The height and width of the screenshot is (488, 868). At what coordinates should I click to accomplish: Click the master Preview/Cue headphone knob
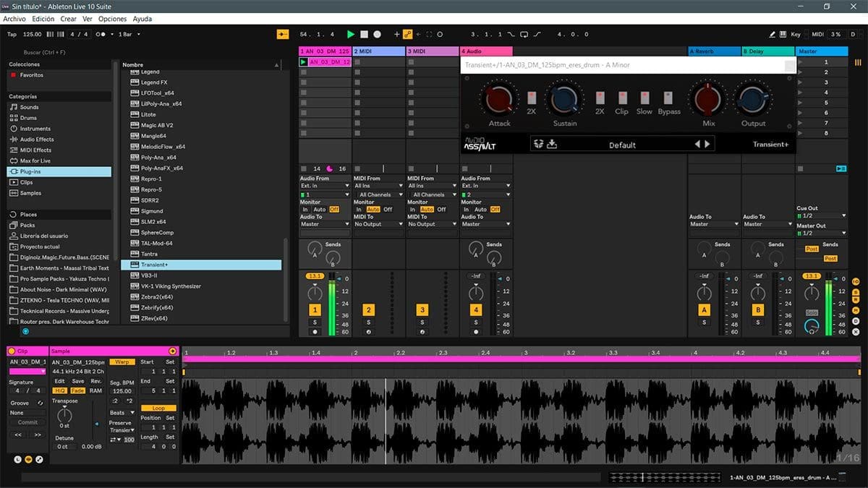(811, 327)
